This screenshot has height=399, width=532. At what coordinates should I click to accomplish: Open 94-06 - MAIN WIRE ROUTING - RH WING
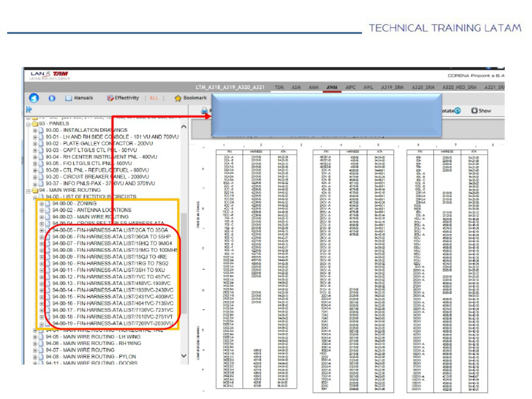tap(94, 344)
